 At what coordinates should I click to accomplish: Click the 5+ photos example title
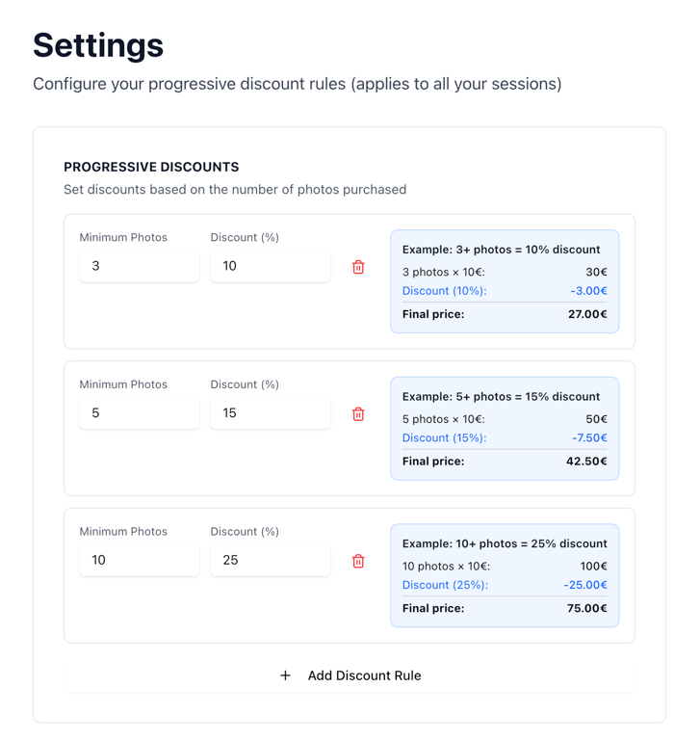point(501,397)
